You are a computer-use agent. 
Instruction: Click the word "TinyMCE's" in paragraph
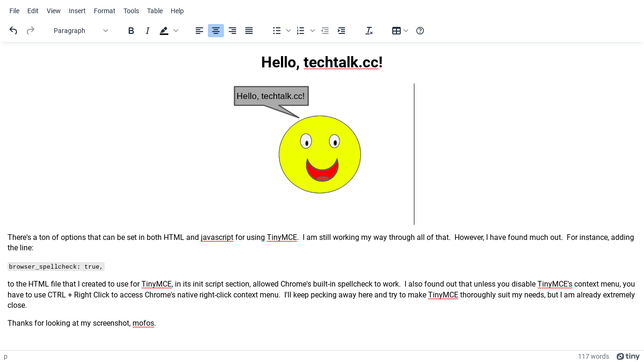click(x=555, y=284)
